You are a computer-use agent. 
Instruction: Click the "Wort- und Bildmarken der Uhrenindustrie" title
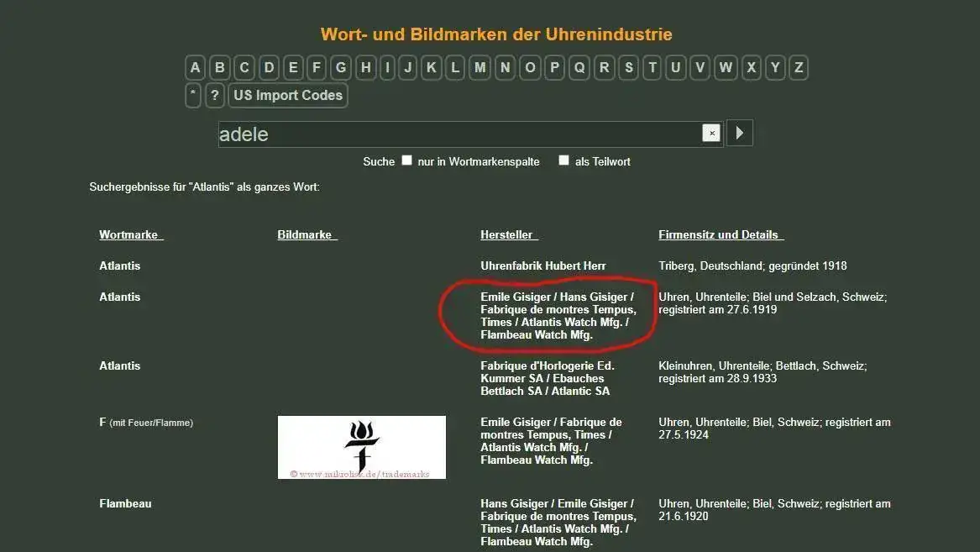496,34
